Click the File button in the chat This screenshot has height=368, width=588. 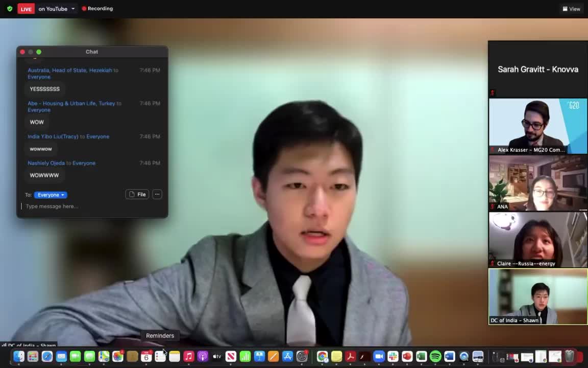point(137,195)
